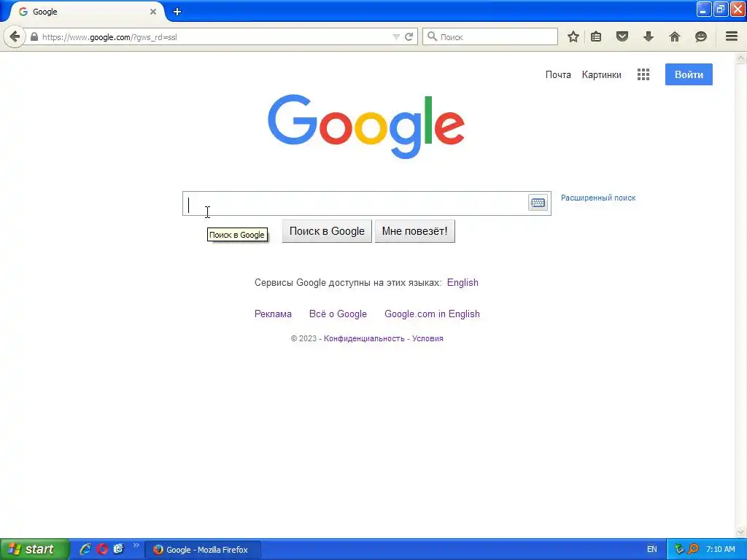Click the EN language indicator

coord(651,549)
